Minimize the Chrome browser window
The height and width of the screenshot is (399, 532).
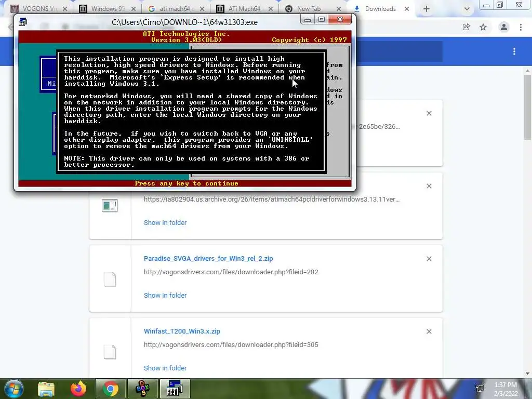(x=486, y=5)
